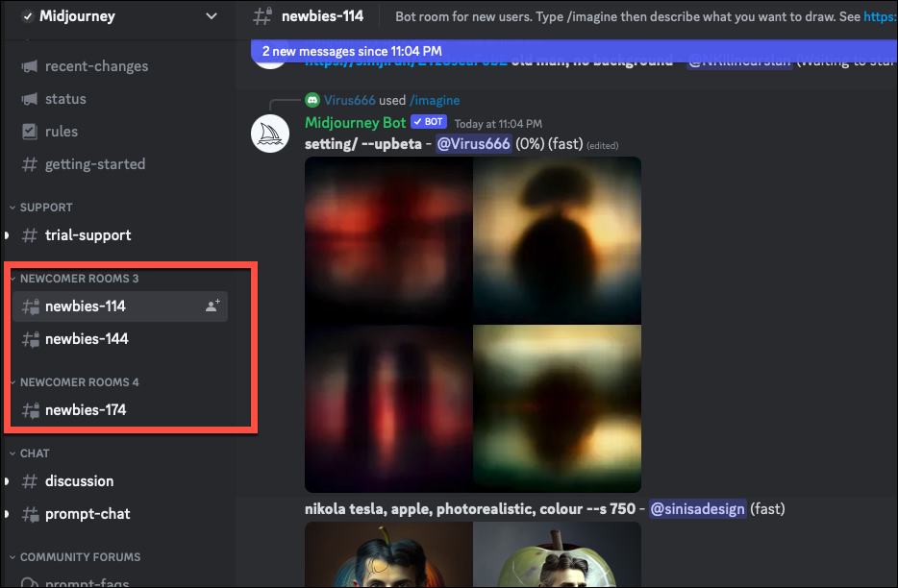Screen dimensions: 898x588
Task: Click the locked hash icon beside newbies-114 in sidebar
Action: click(x=31, y=306)
